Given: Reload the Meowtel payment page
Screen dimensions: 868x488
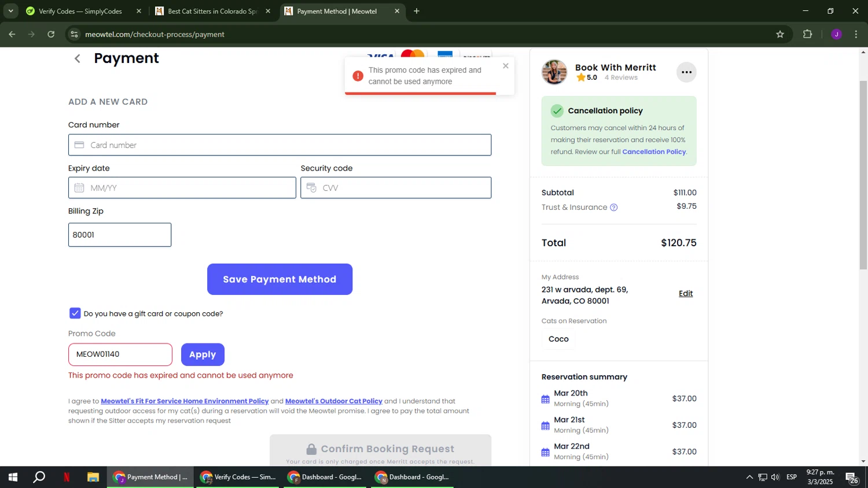Looking at the screenshot, I should 51,35.
